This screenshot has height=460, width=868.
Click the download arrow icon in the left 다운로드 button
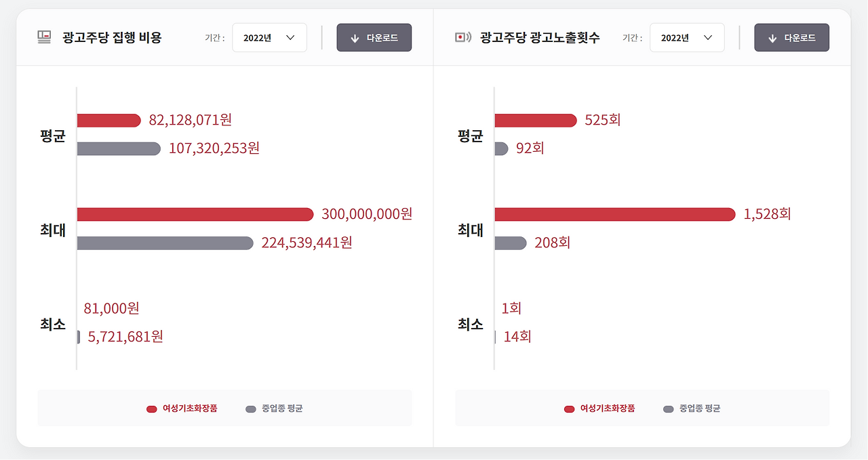(x=354, y=38)
